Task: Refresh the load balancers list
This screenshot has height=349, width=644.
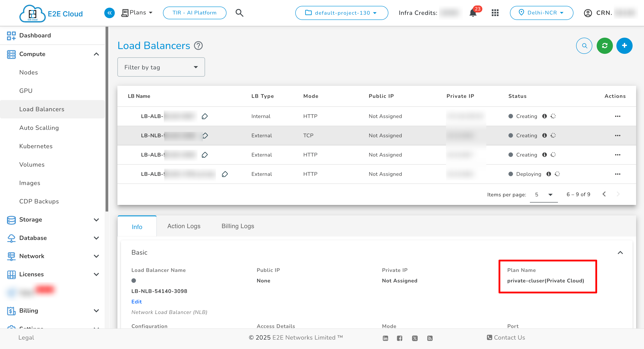Action: point(605,46)
